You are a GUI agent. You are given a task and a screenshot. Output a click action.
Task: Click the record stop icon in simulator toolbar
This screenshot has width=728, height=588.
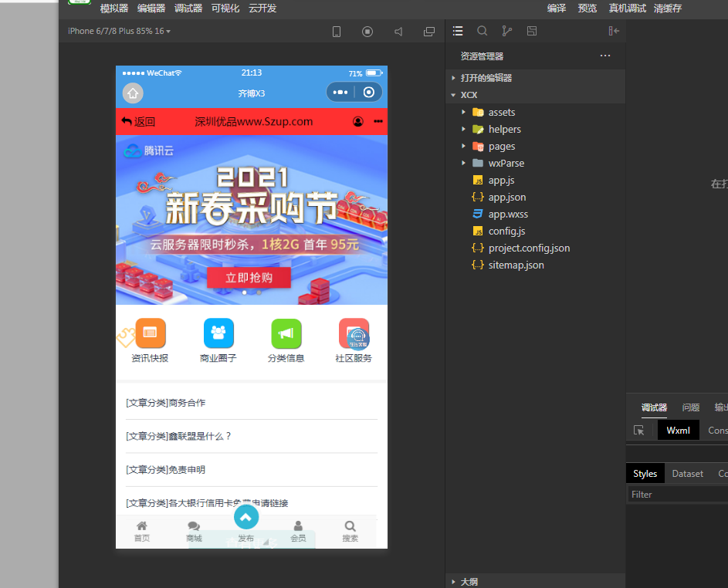tap(367, 32)
